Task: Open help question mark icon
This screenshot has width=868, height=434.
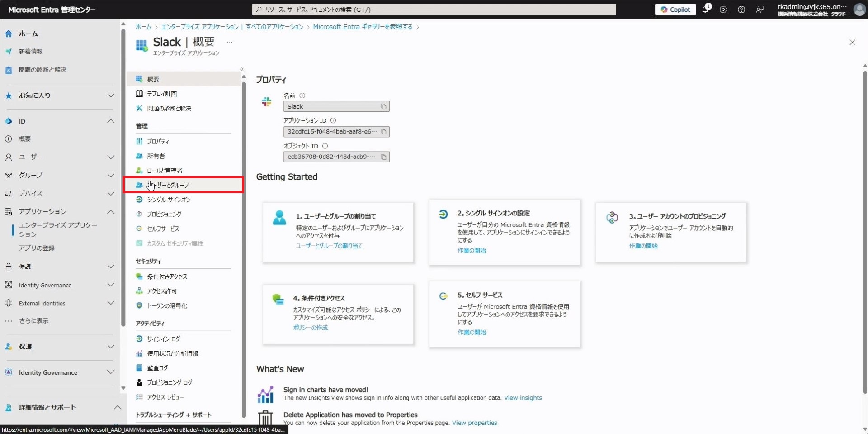Action: pyautogui.click(x=741, y=10)
